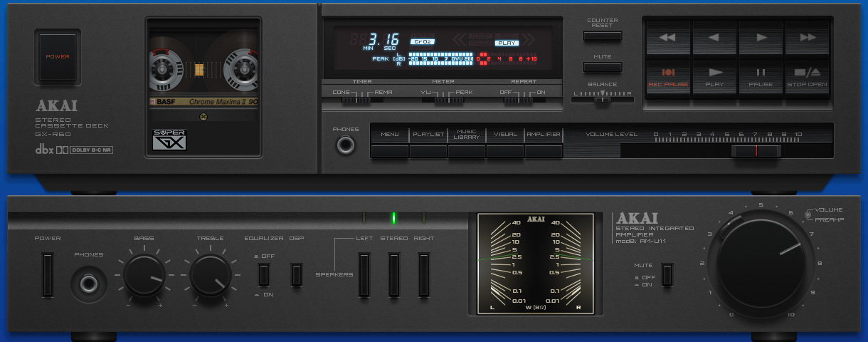The width and height of the screenshot is (868, 342).
Task: Toggle the LEFT speakers switch
Action: click(x=364, y=274)
